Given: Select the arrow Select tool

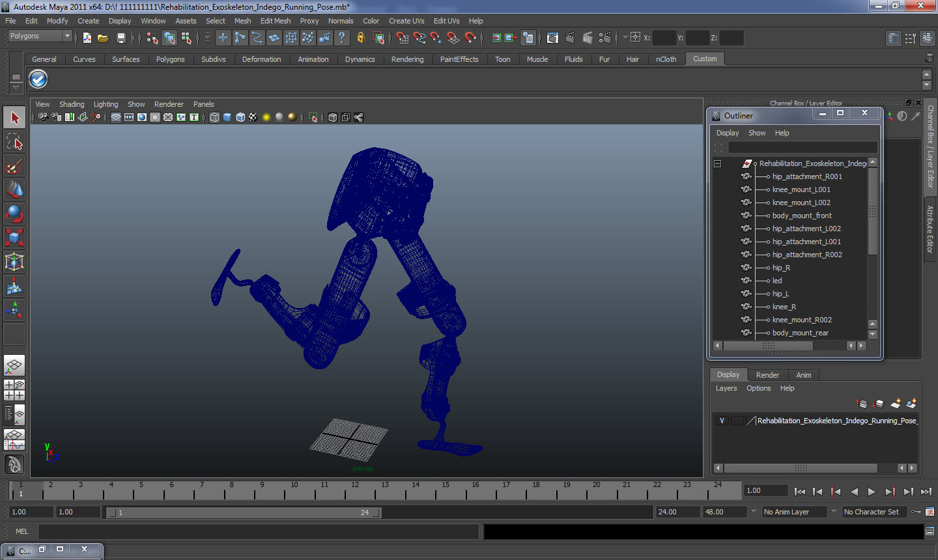Looking at the screenshot, I should (x=14, y=118).
